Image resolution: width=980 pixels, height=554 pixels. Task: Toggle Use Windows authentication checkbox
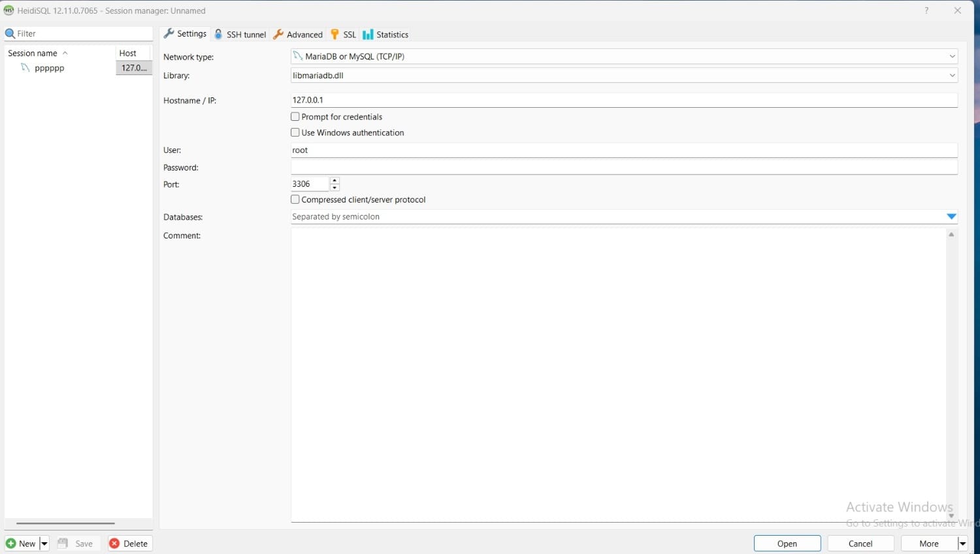[295, 133]
